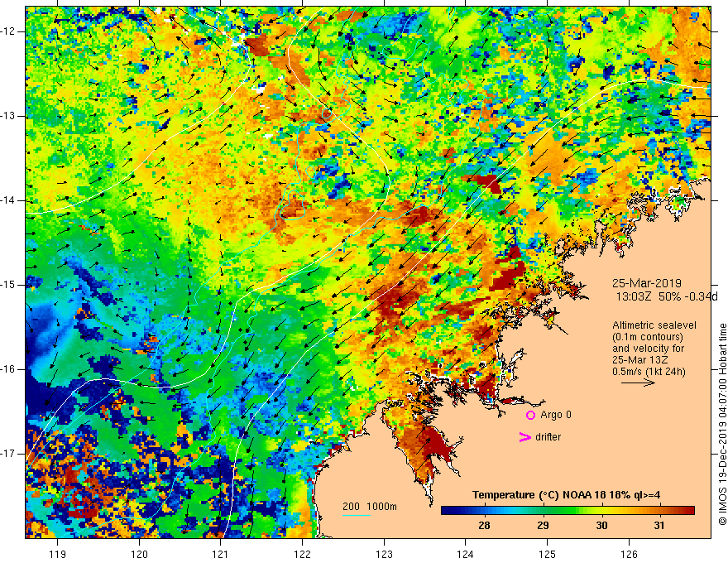Click the 0.5m/s velocity reference arrow
728x563 pixels.
[x=638, y=383]
